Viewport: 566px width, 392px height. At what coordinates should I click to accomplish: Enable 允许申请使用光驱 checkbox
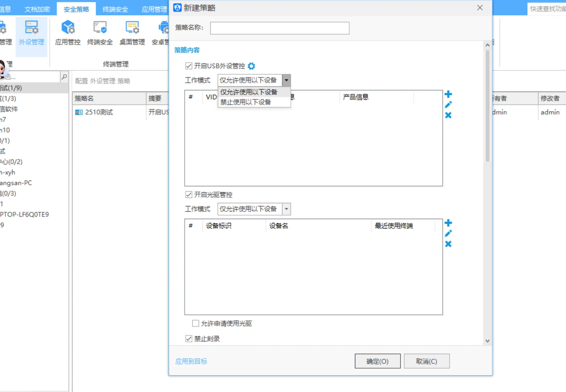tap(195, 323)
